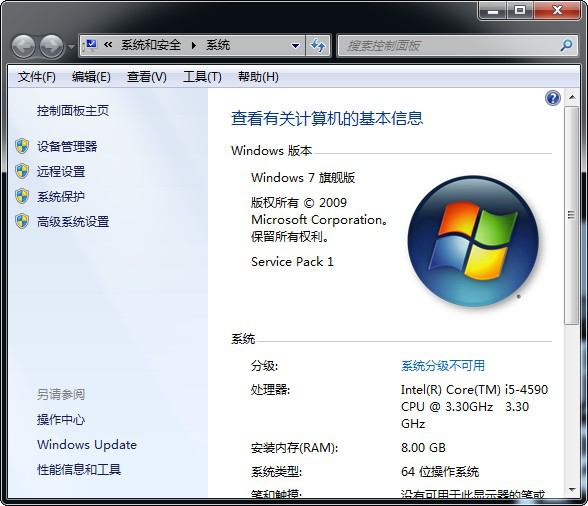
Task: Click the Back navigation arrow
Action: pyautogui.click(x=23, y=47)
